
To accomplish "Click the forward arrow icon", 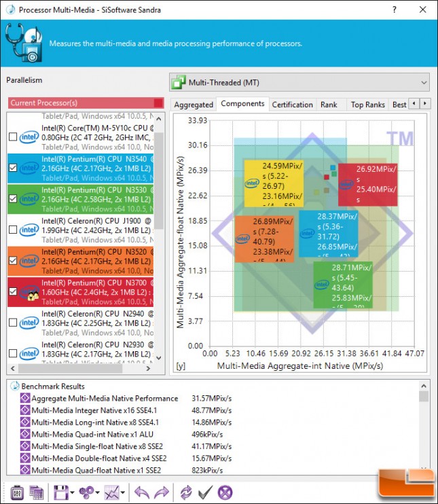I will pyautogui.click(x=162, y=492).
